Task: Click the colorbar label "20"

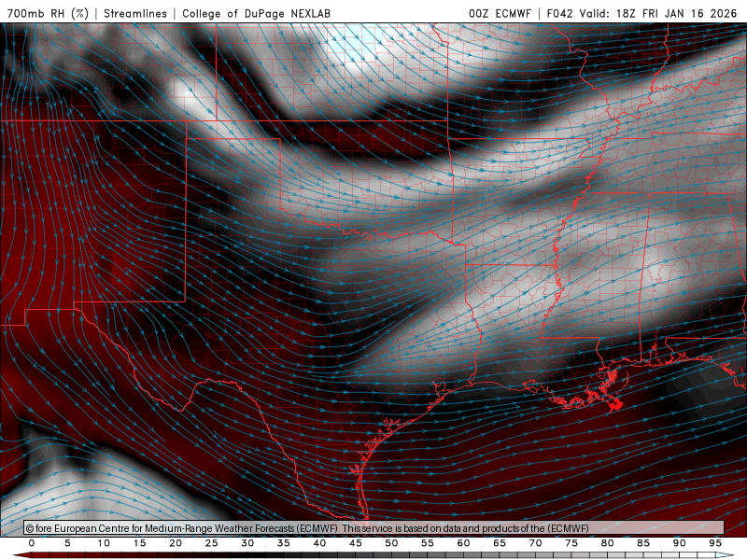Action: [x=176, y=543]
